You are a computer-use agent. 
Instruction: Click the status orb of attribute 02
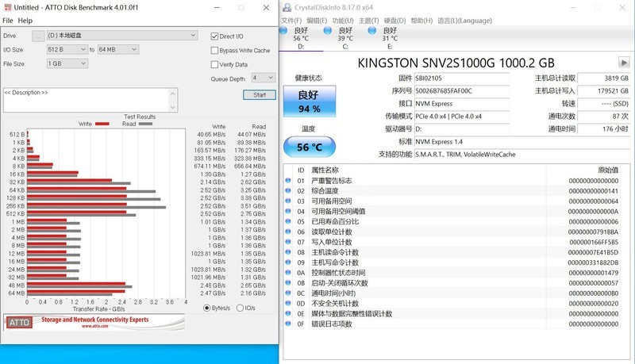tap(288, 190)
